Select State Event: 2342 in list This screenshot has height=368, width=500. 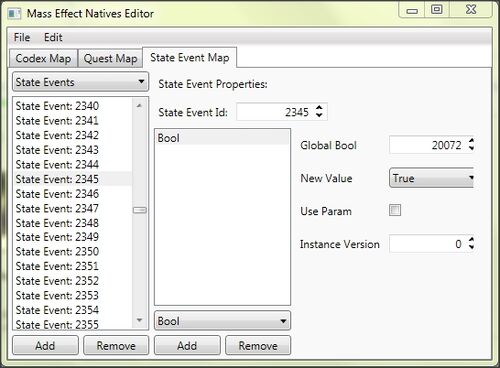coord(73,135)
